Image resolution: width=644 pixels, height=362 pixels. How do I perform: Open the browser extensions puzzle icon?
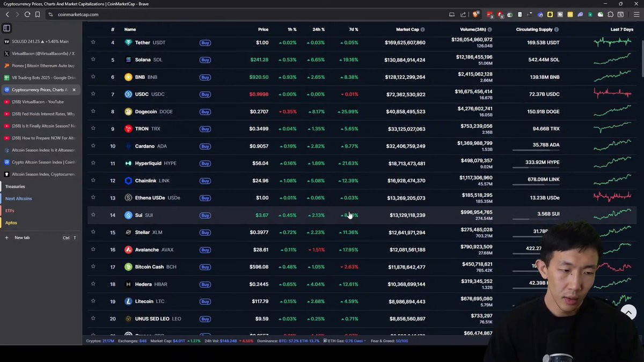(x=610, y=14)
